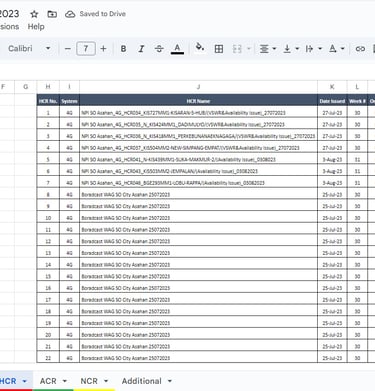Viewport: 375px width, 391px height.
Task: Open the Calibri font dropdown
Action: coord(29,49)
